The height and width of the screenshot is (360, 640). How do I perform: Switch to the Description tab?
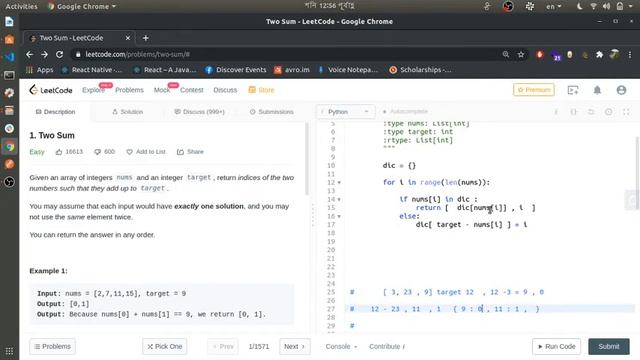pos(56,112)
